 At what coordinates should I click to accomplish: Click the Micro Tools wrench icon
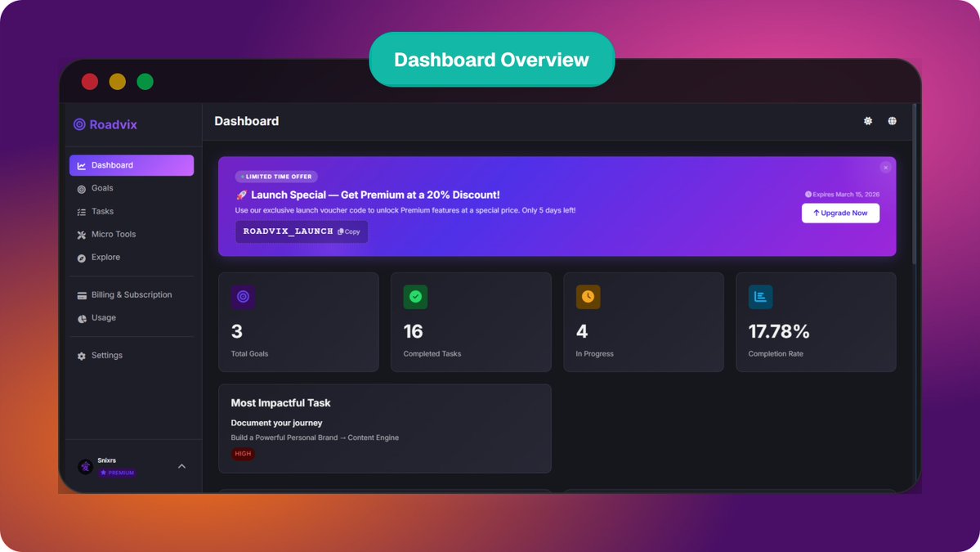pyautogui.click(x=81, y=235)
